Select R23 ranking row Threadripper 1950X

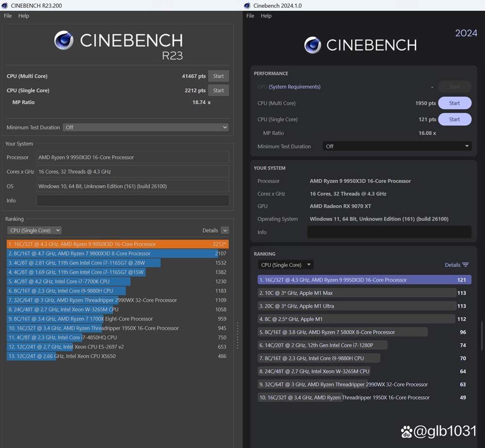pyautogui.click(x=117, y=328)
